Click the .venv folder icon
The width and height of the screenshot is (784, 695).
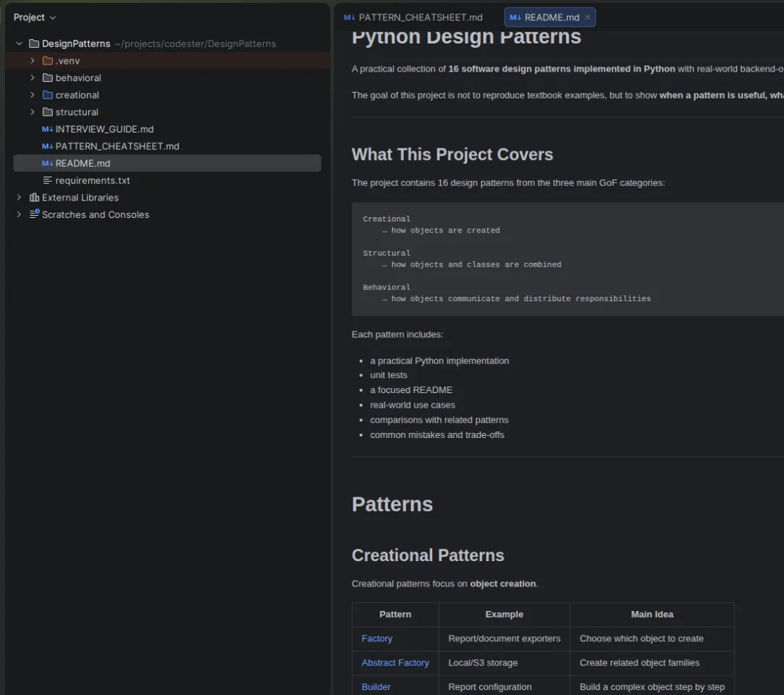click(48, 61)
